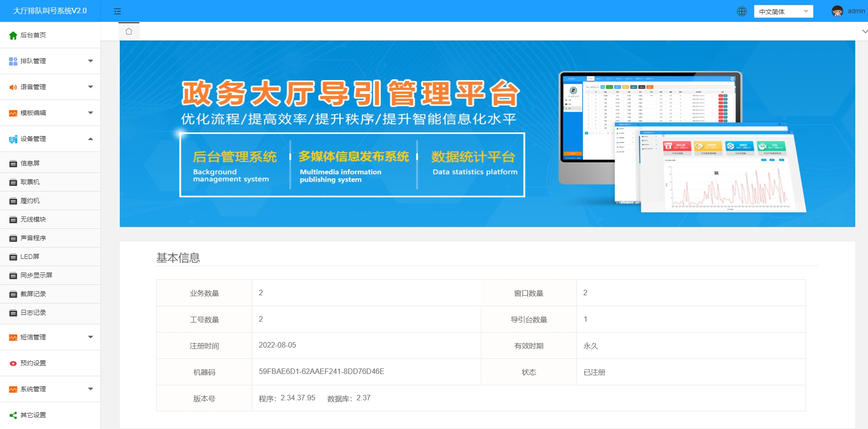This screenshot has width=868, height=429.
Task: Go to the LED屏 page
Action: pyautogui.click(x=30, y=257)
